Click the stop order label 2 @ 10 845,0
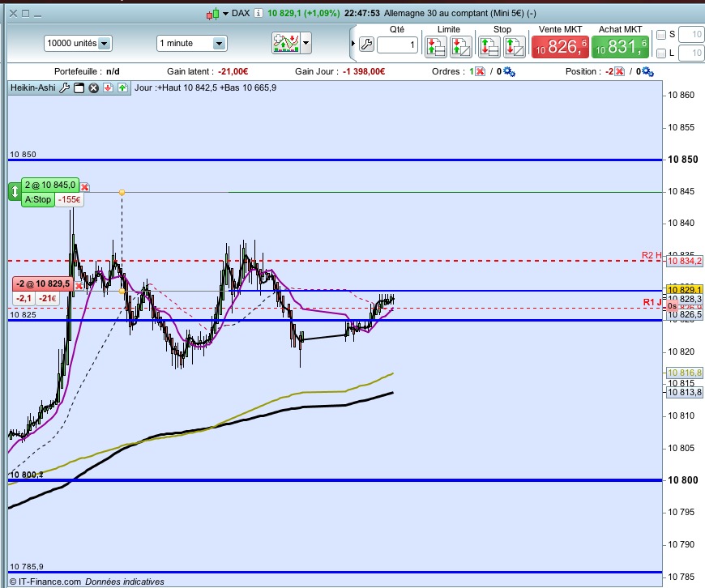The width and height of the screenshot is (705, 588). click(x=50, y=185)
